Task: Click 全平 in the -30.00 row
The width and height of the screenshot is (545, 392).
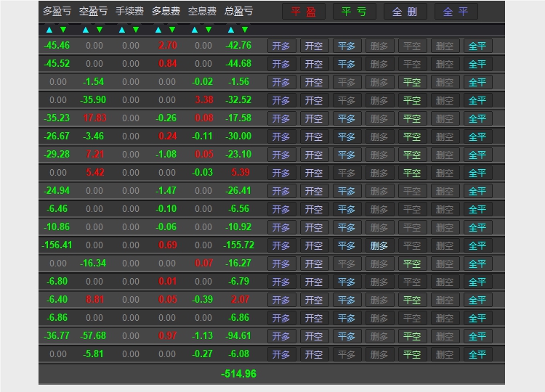Action: [x=477, y=136]
